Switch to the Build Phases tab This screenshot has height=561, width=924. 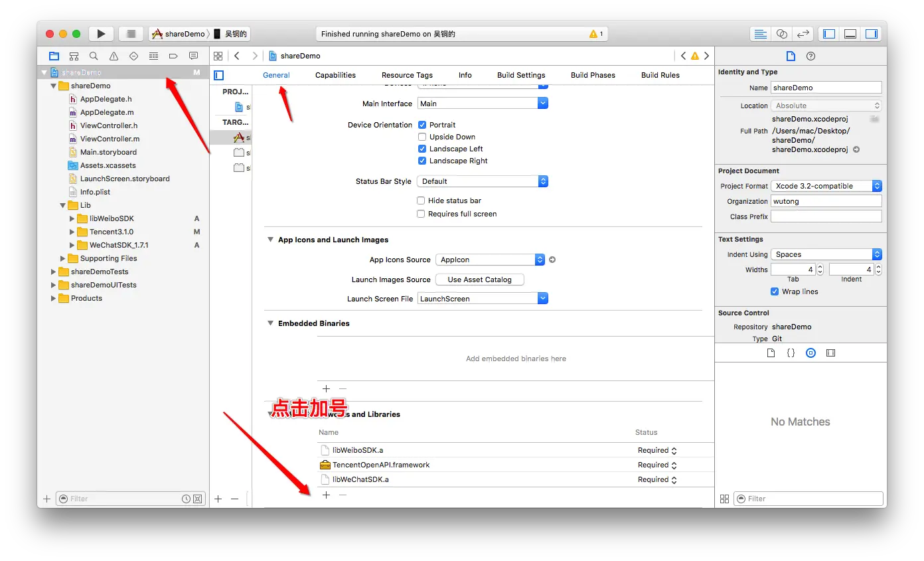click(x=593, y=75)
